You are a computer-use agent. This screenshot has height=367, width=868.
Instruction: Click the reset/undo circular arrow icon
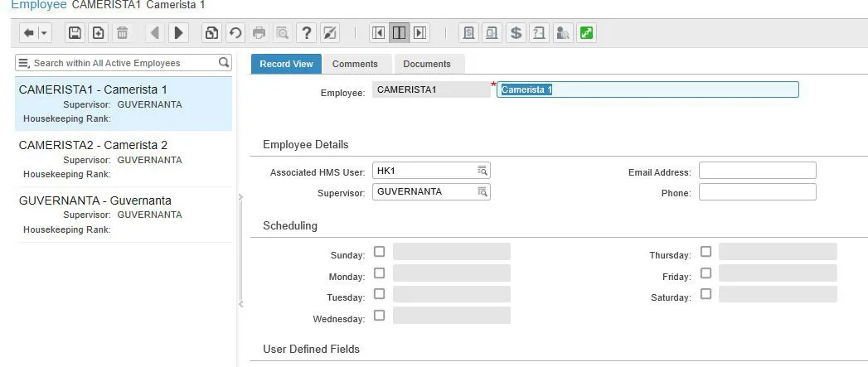point(235,33)
